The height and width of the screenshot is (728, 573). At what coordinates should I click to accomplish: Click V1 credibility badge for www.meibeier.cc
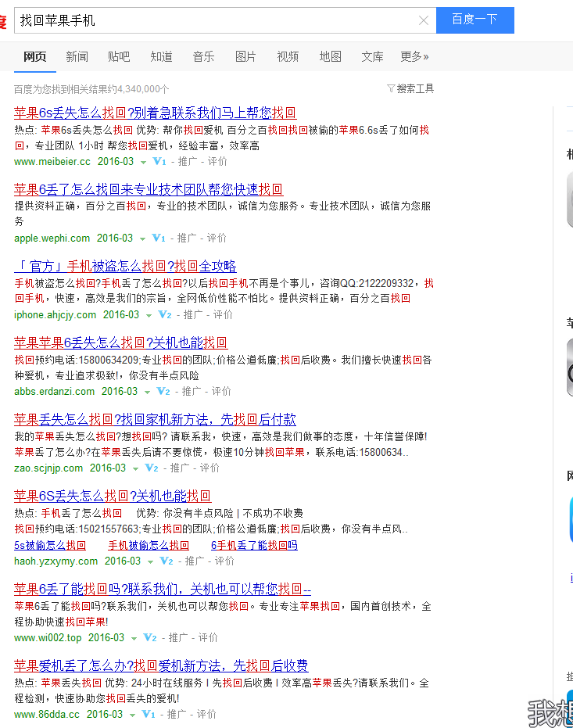coord(159,161)
